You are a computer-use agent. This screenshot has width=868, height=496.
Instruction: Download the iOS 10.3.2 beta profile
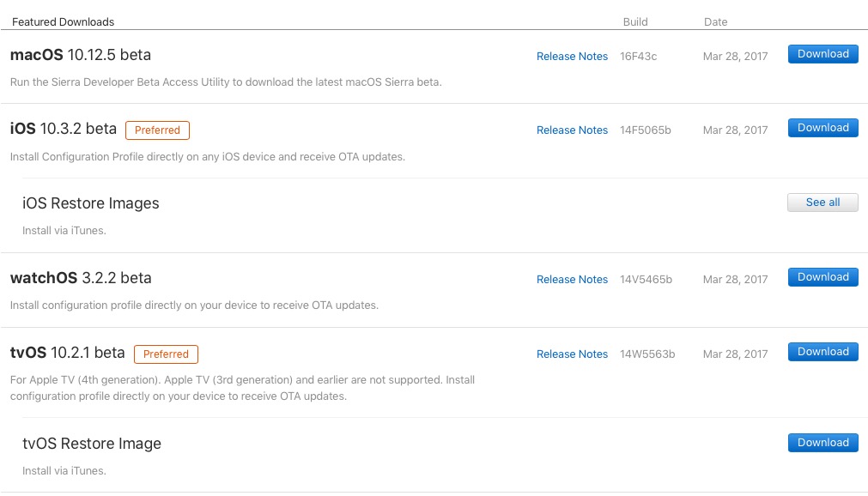tap(822, 128)
